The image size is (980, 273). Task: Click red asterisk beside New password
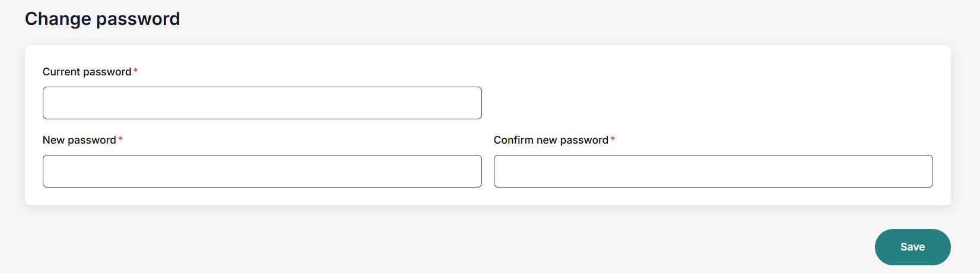pyautogui.click(x=120, y=139)
